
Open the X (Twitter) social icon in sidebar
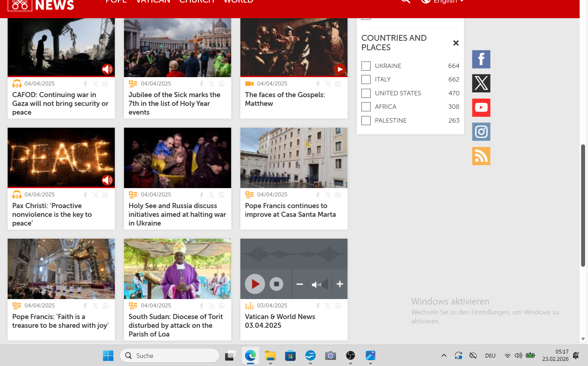(481, 83)
